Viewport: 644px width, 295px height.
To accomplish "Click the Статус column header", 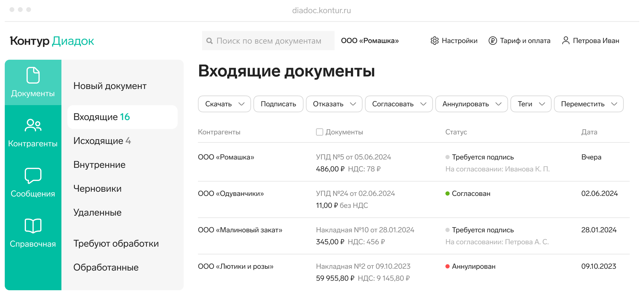I will pos(456,132).
